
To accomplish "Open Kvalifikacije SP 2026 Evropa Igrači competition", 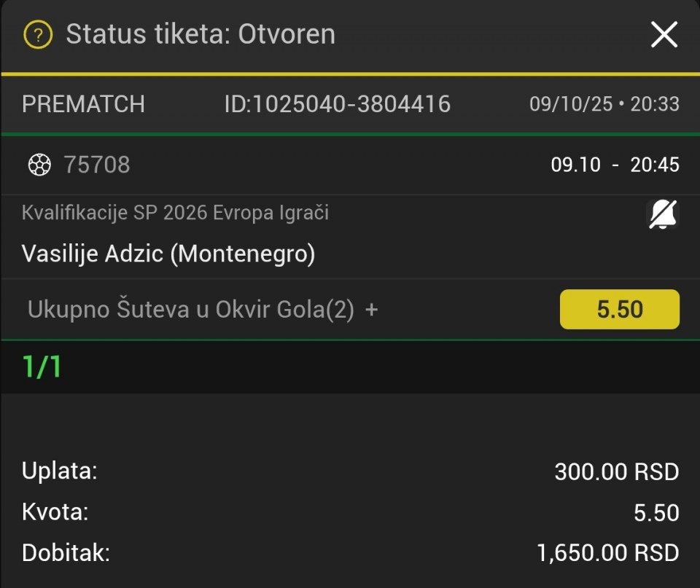I will pyautogui.click(x=175, y=213).
